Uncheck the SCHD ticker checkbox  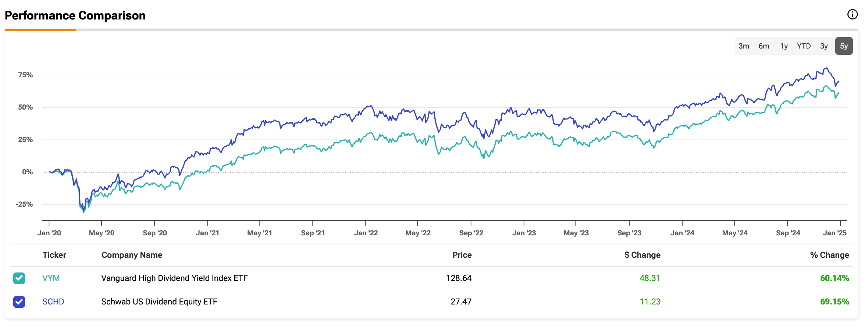point(19,302)
